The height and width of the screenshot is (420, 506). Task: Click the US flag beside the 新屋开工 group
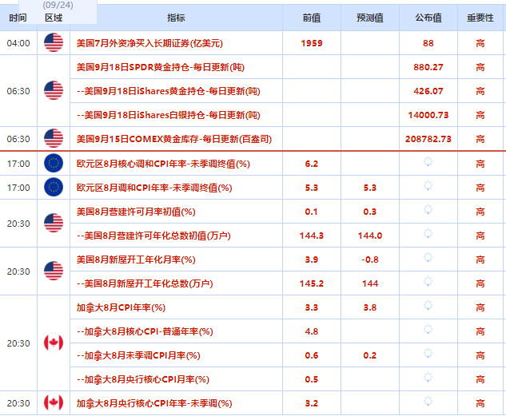click(54, 271)
